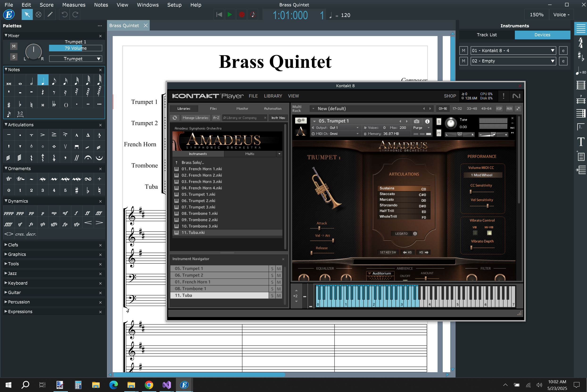Screen dimensions: 587x392
Task: Toggle the LEGATO button in Amadeus
Action: pos(401,233)
